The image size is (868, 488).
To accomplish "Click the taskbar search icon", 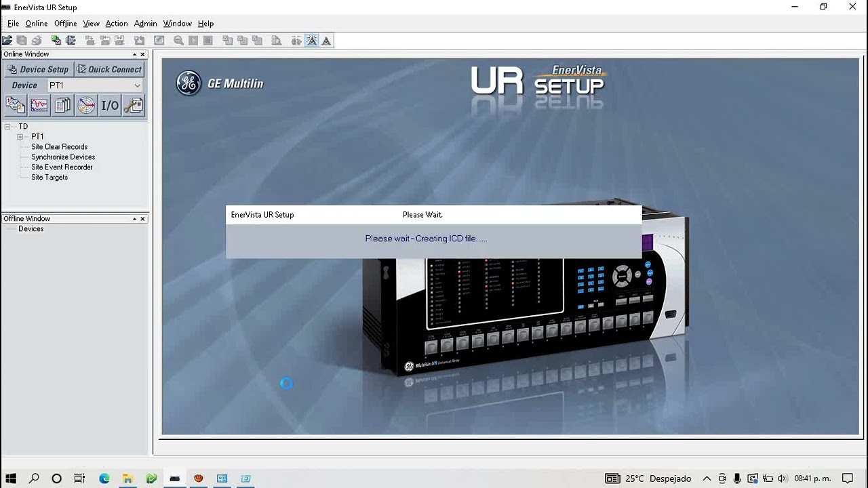I will click(34, 479).
